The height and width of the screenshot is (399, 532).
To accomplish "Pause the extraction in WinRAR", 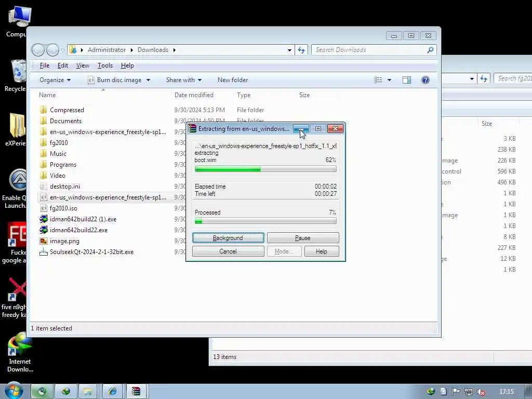I will [303, 238].
